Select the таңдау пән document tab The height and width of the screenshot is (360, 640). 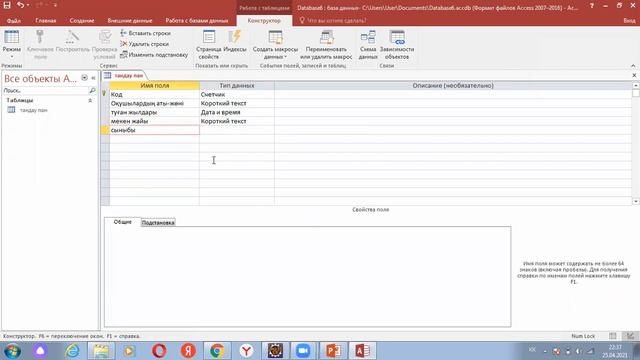click(124, 76)
